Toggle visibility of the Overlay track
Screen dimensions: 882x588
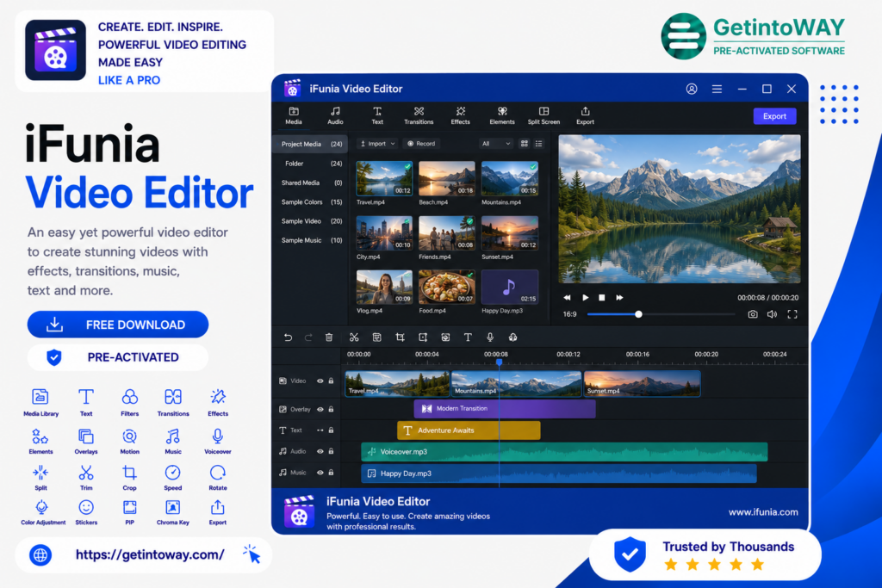tap(320, 409)
